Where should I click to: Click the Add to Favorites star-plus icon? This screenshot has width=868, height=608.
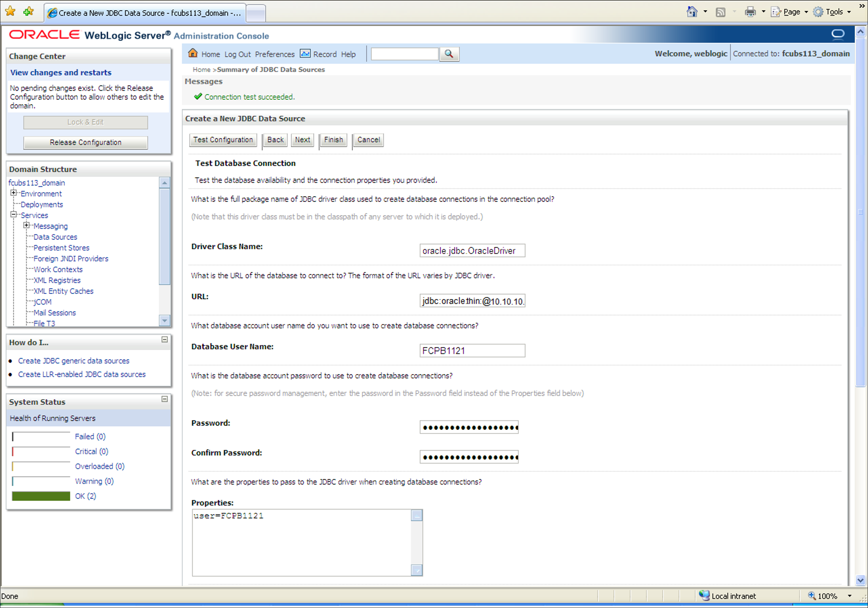point(28,12)
